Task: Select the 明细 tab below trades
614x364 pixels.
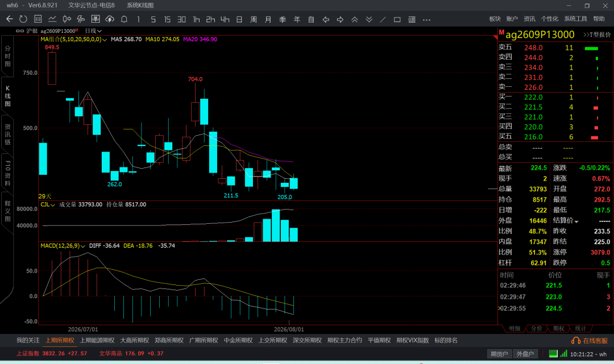Action: (515, 328)
